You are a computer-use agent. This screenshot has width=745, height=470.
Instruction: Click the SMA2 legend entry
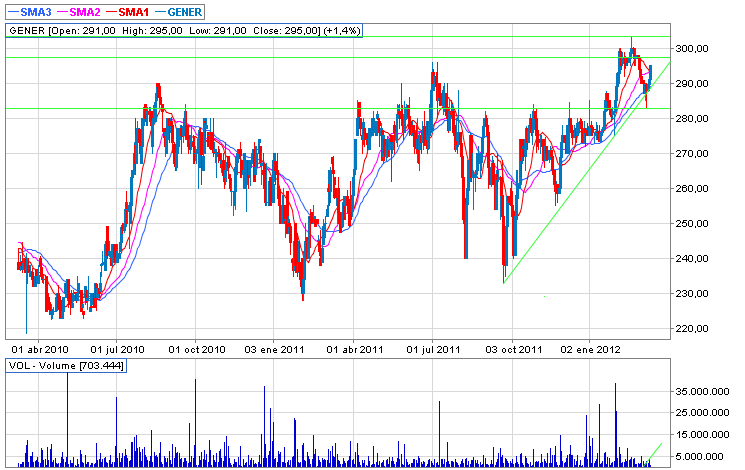[78, 12]
